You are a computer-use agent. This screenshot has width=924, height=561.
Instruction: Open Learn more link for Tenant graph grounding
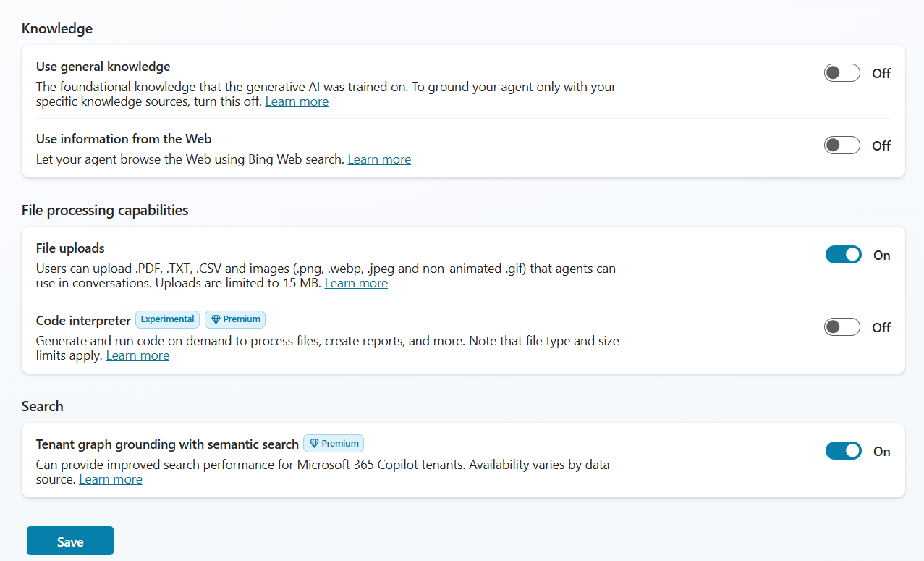(x=111, y=479)
